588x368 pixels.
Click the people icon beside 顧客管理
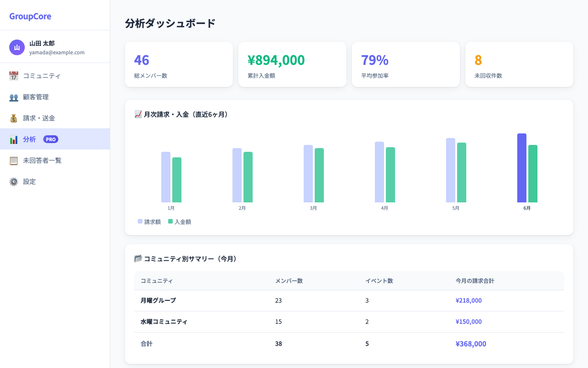pyautogui.click(x=14, y=97)
